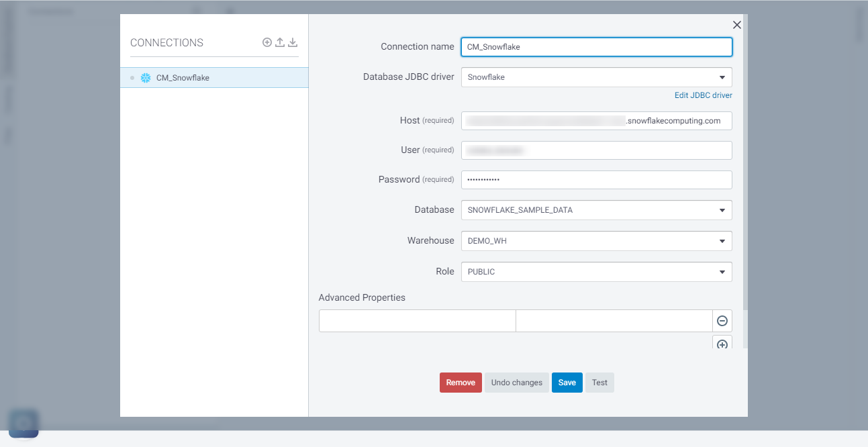Open the chat widget in bottom-left corner
Viewport: 868px width, 447px height.
click(x=23, y=424)
